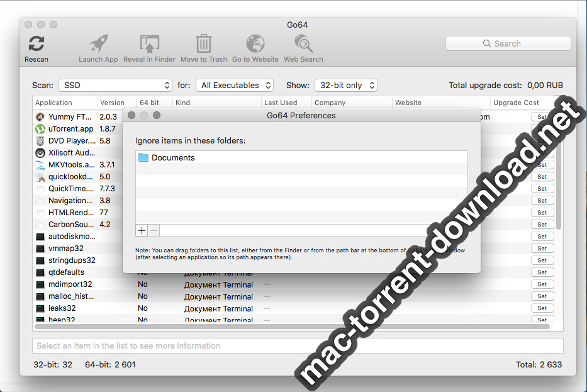Select the qtdefaults terminal icon
The height and width of the screenshot is (392, 587).
pos(40,272)
